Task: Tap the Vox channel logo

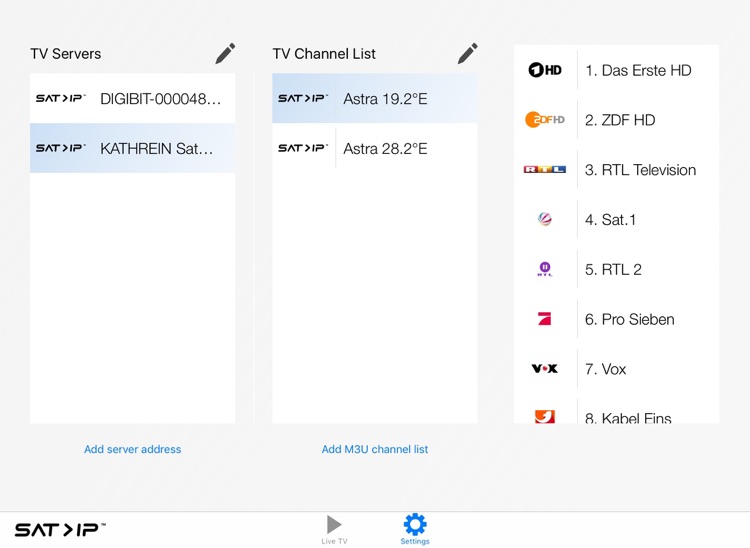Action: pyautogui.click(x=545, y=368)
